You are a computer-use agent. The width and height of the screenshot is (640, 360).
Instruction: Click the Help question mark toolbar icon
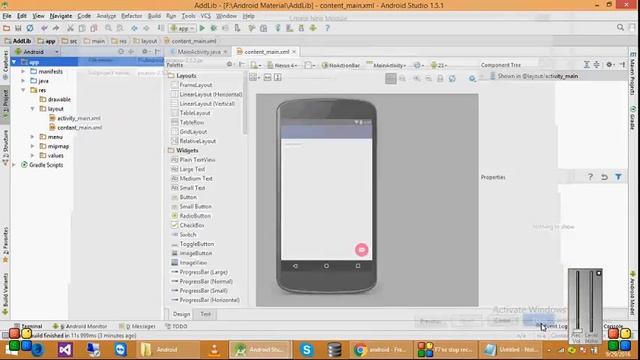(x=327, y=28)
